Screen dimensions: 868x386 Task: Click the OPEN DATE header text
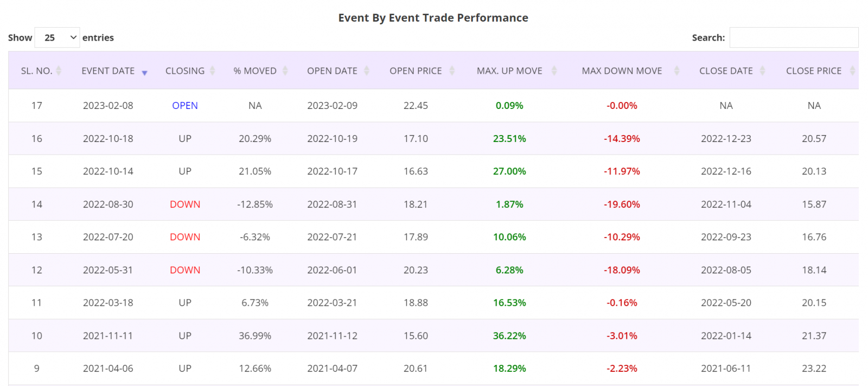(332, 70)
